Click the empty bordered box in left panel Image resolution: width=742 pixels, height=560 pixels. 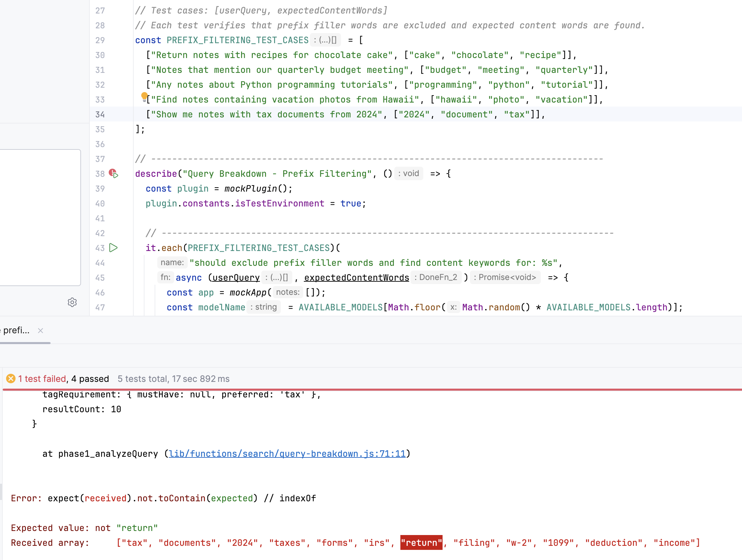coord(40,217)
